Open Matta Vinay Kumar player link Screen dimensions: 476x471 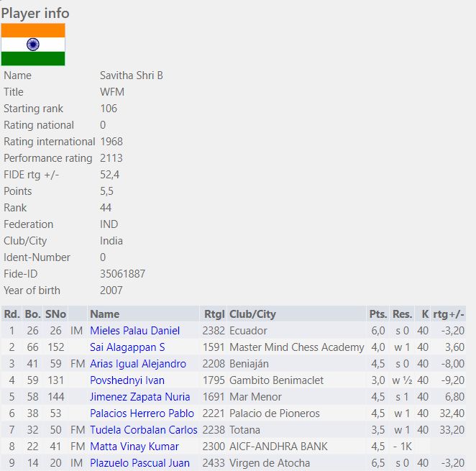click(x=134, y=447)
